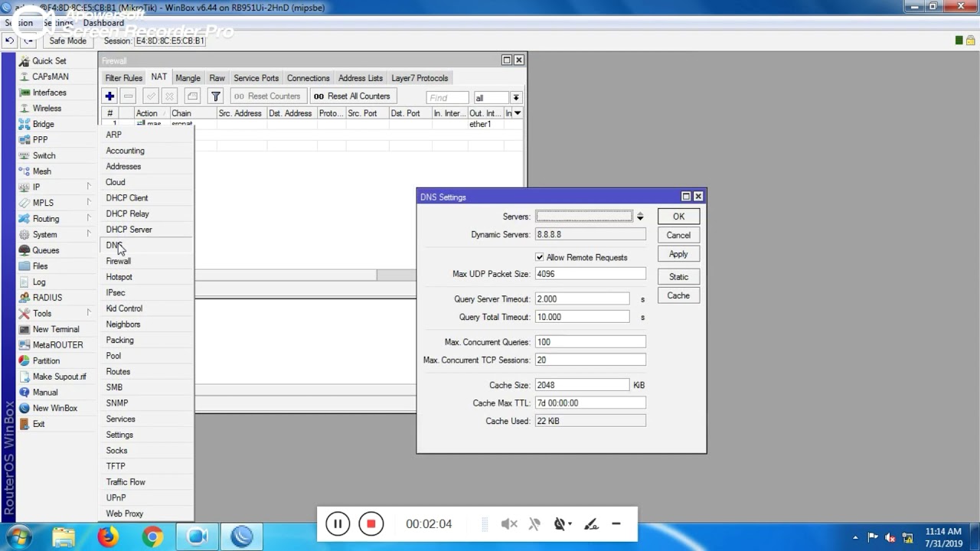Open Chrome from the taskbar
This screenshot has height=551, width=980.
click(x=152, y=537)
